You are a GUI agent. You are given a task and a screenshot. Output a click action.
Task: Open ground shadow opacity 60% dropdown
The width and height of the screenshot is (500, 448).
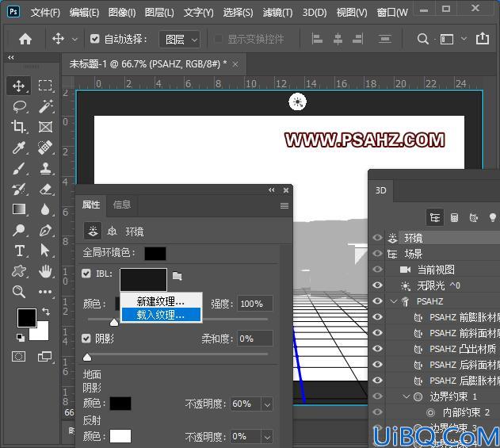click(x=267, y=404)
